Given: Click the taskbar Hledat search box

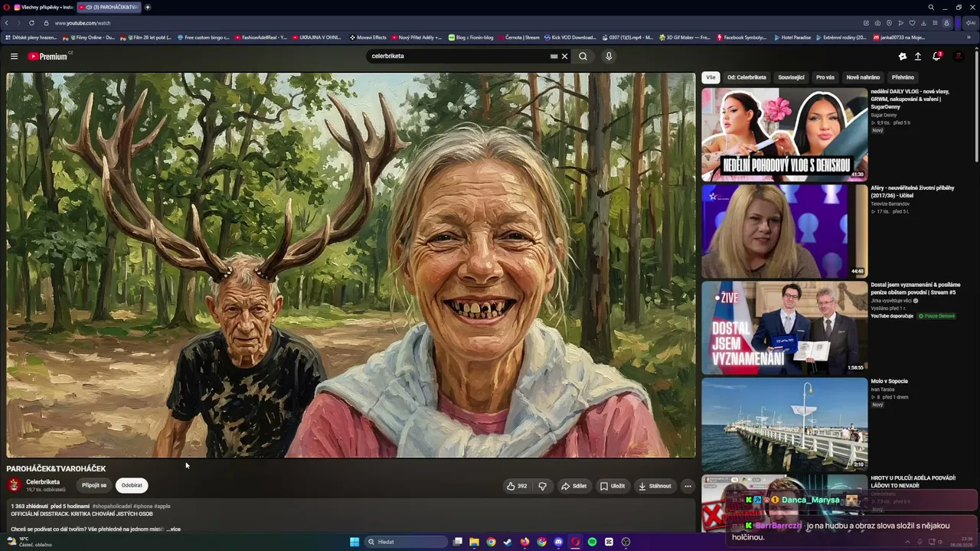Looking at the screenshot, I should tap(404, 542).
